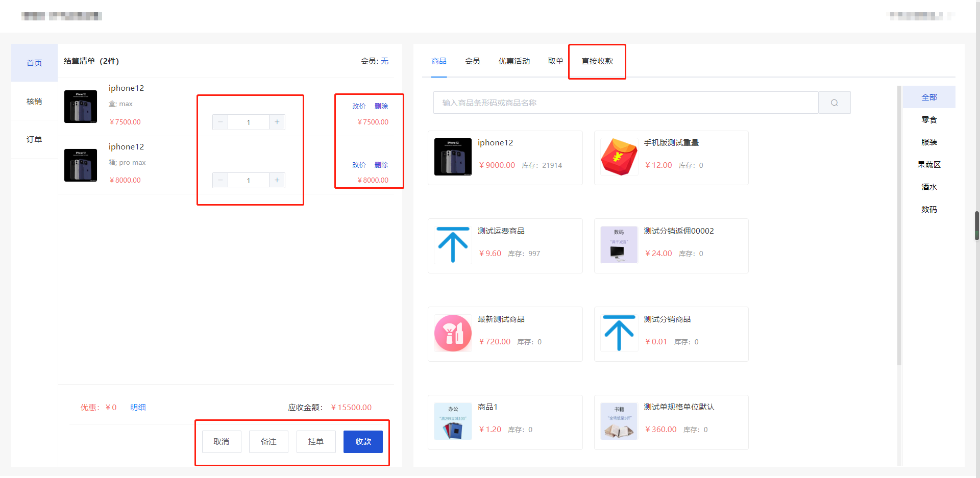
Task: Select the 商品1 office product image
Action: pyautogui.click(x=453, y=421)
